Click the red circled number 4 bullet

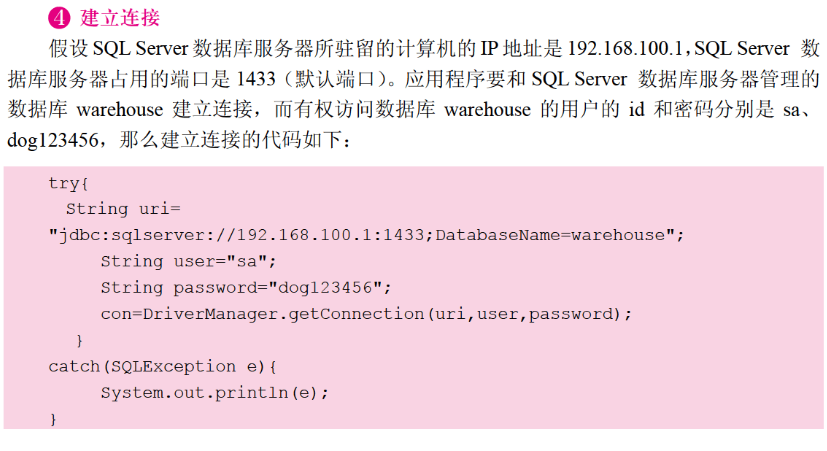coord(59,19)
